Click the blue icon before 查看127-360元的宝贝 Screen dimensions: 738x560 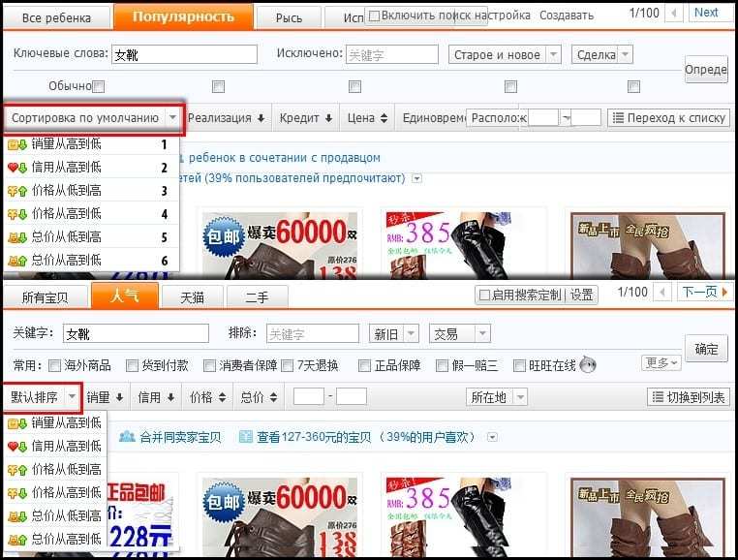tap(246, 437)
